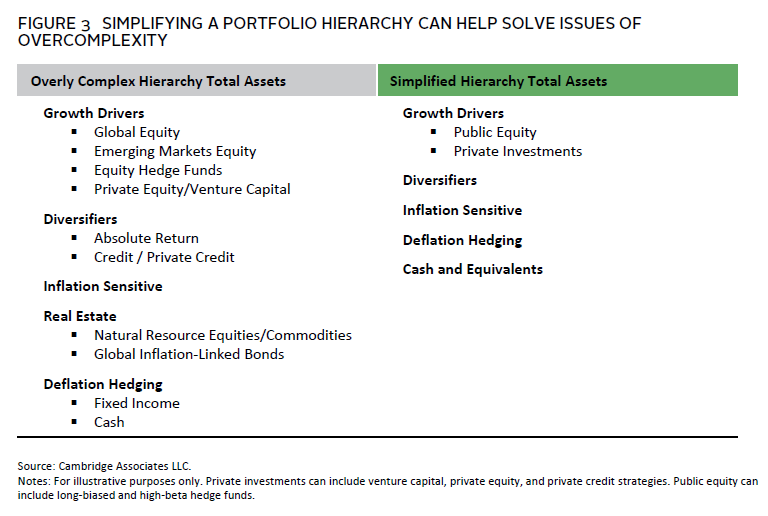
Task: Click the Private Investments item
Action: [x=517, y=151]
